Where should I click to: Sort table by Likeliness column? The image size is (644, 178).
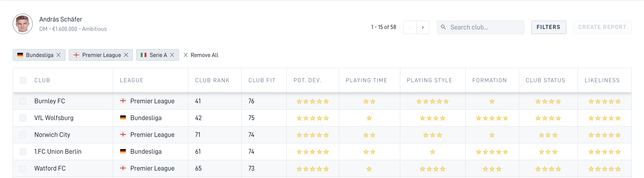602,80
